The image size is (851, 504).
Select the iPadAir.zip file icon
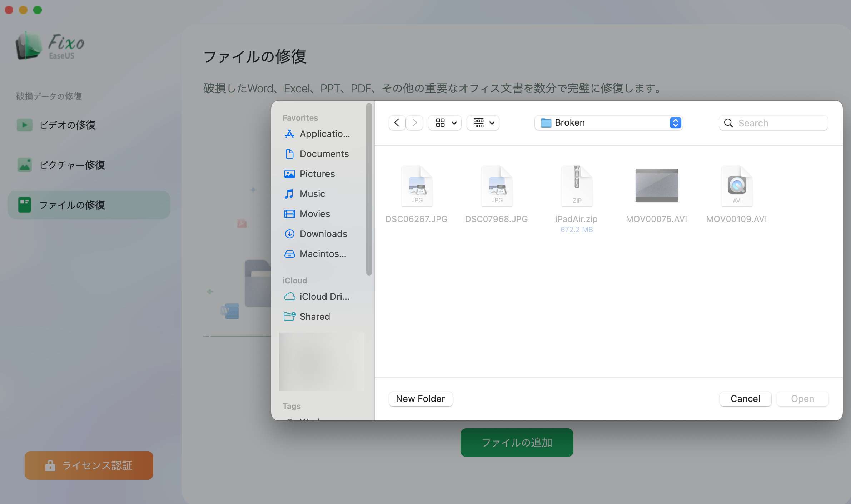point(577,186)
